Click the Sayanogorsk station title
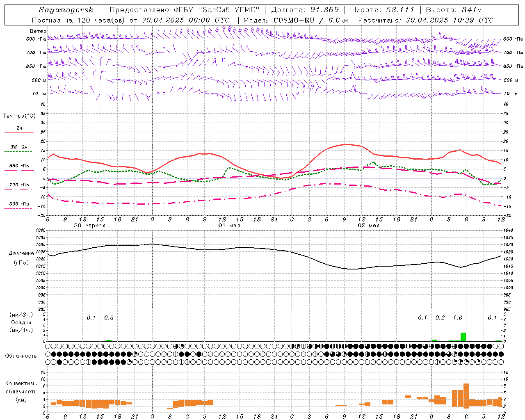This screenshot has height=420, width=525. (66, 10)
